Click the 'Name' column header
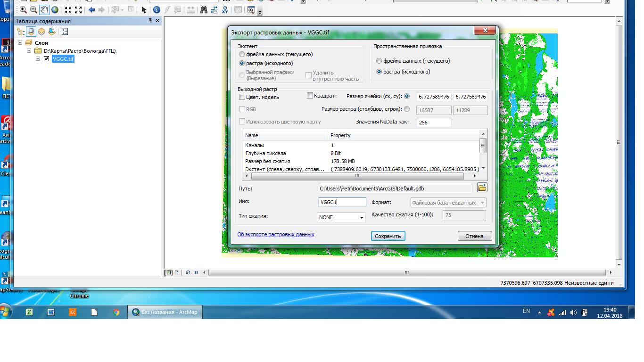This screenshot has width=644, height=362. tap(285, 135)
